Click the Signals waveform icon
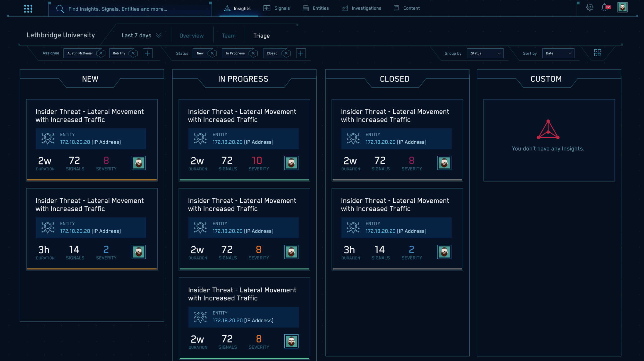This screenshot has width=644, height=361. pyautogui.click(x=267, y=8)
